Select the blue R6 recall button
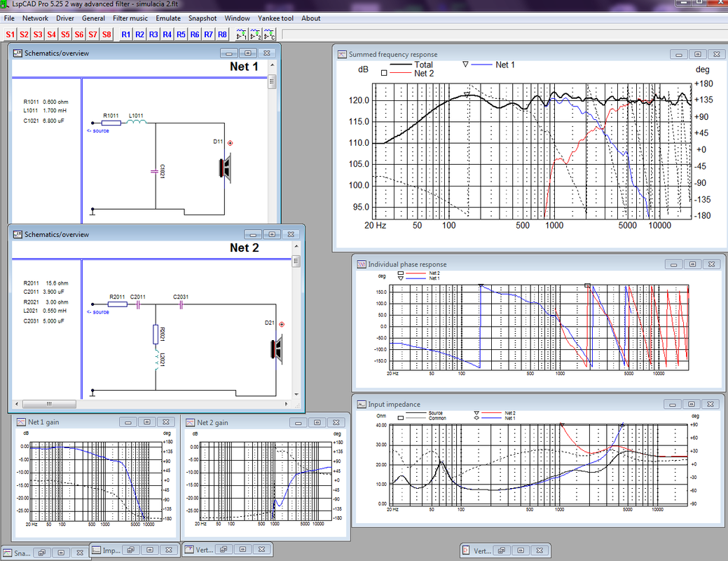 (195, 34)
